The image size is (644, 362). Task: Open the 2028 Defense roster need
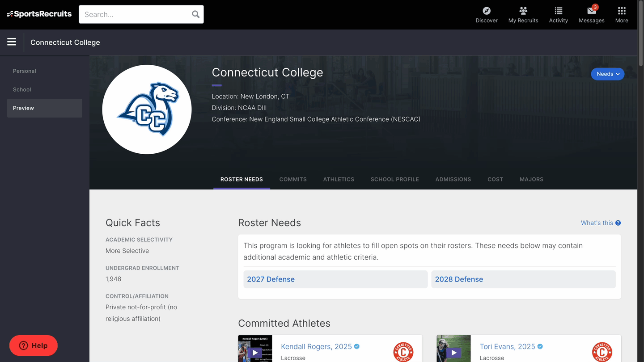(x=523, y=279)
